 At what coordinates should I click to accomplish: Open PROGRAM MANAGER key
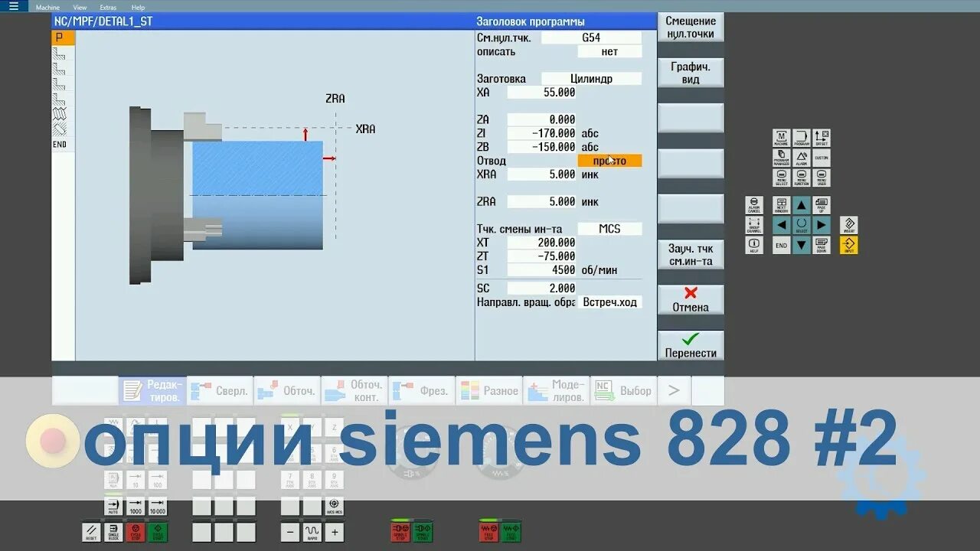[781, 158]
